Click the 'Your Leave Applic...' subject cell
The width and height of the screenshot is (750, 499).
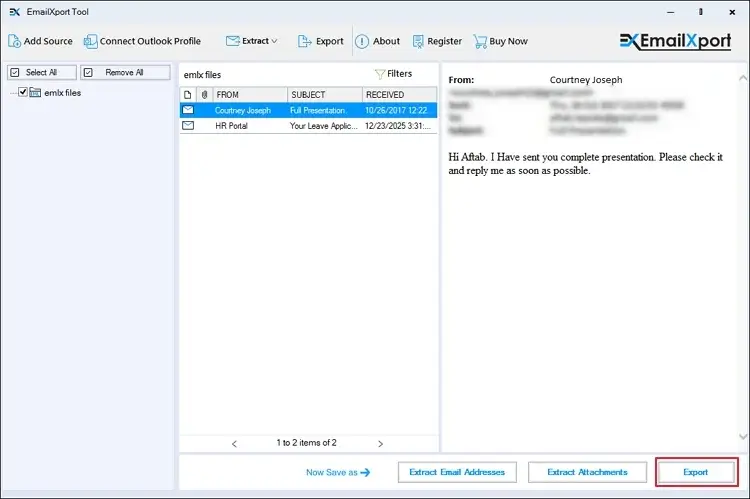click(324, 126)
